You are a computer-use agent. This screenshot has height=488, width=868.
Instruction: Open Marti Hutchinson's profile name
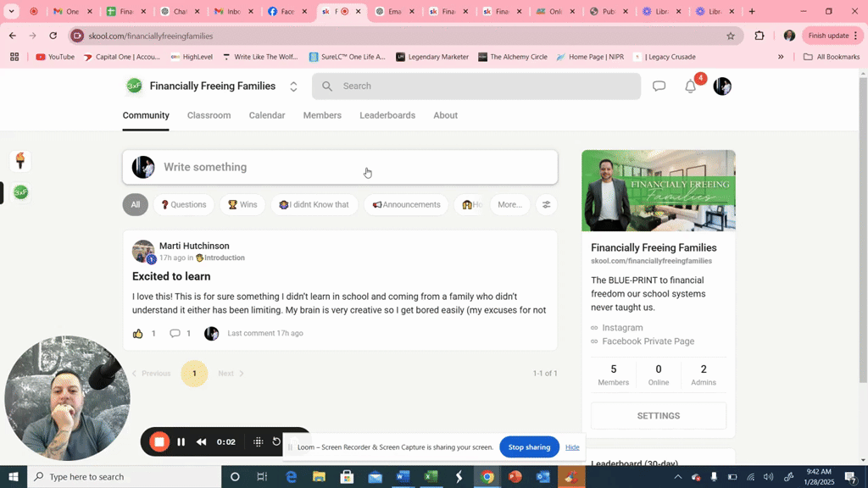194,246
